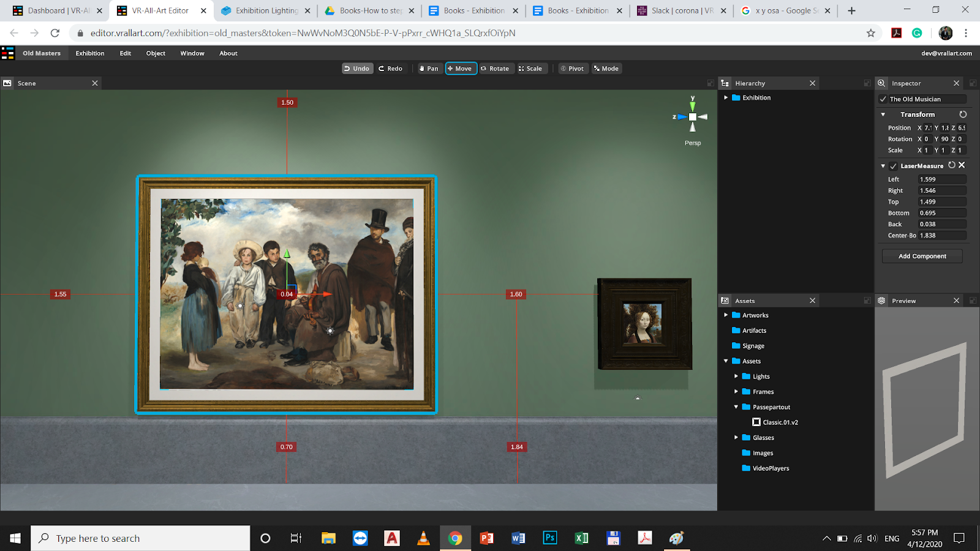
Task: Expand the Frames folder
Action: click(736, 392)
